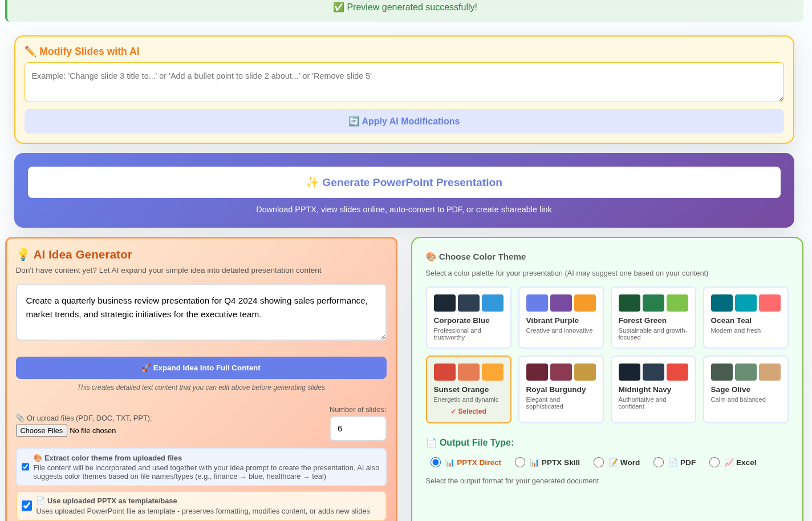Click the paperclip icon by upload files label
Viewport: 812px width, 521px height.
tap(20, 418)
